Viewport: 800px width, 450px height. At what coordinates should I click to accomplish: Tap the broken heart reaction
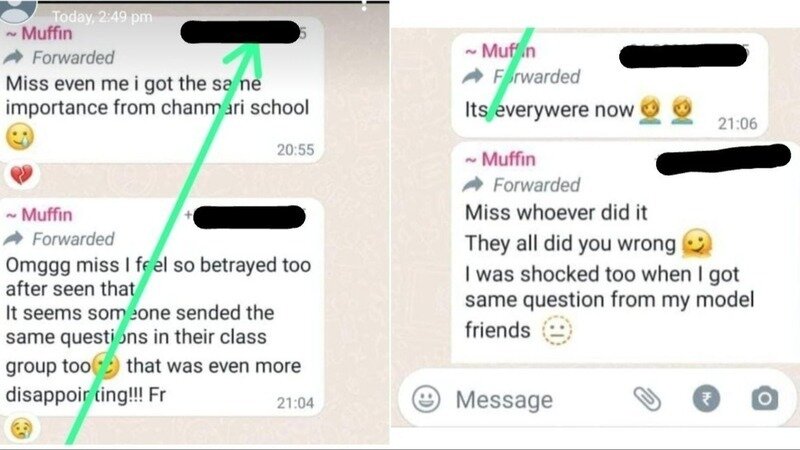[21, 176]
